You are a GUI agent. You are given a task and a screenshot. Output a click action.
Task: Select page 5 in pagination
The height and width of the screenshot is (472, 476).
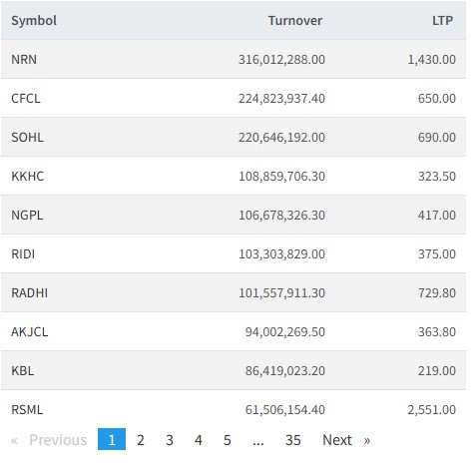[228, 440]
